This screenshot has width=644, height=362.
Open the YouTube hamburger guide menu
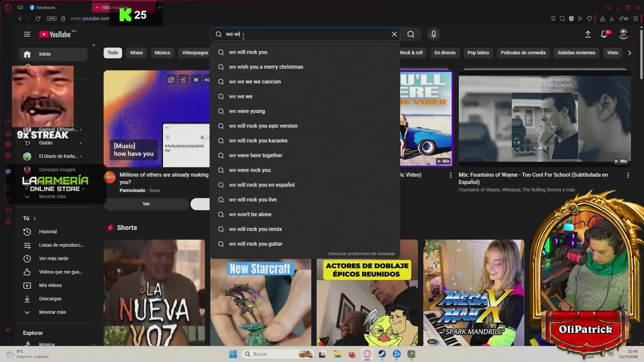[x=27, y=34]
